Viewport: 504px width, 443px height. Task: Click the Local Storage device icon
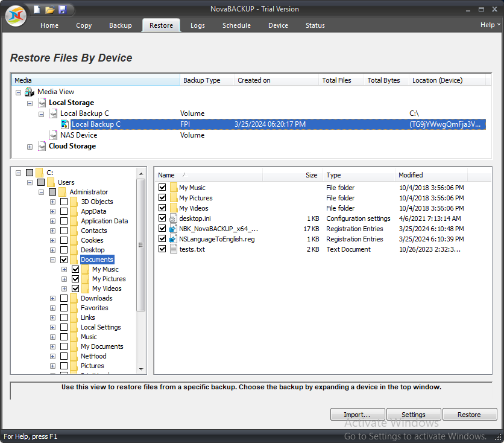click(x=42, y=103)
